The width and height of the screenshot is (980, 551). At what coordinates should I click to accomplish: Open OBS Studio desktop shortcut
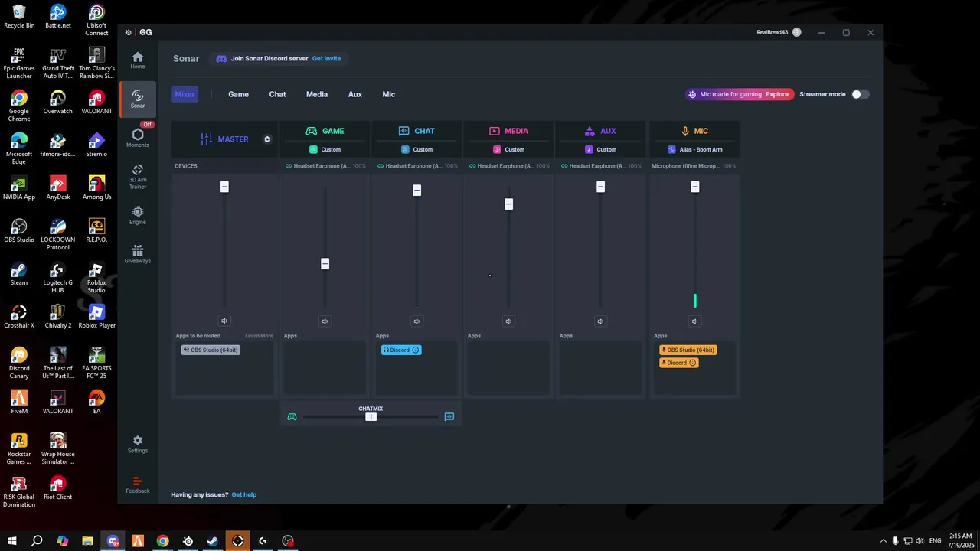[x=19, y=231]
